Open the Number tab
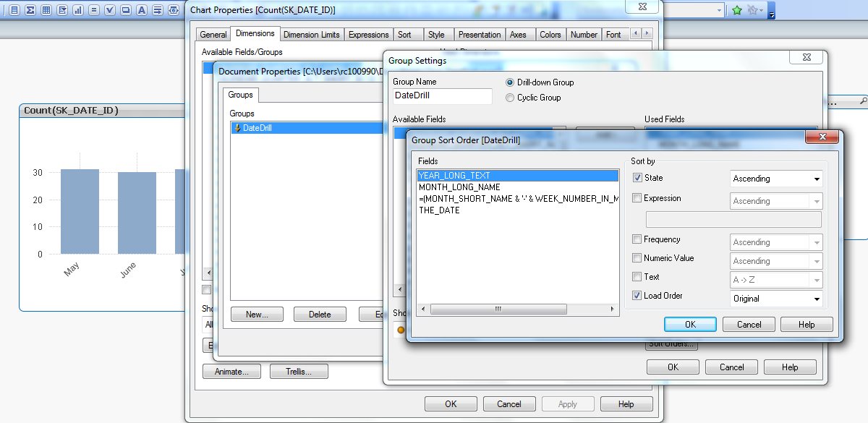Viewport: 868px width, 423px height. pos(584,35)
